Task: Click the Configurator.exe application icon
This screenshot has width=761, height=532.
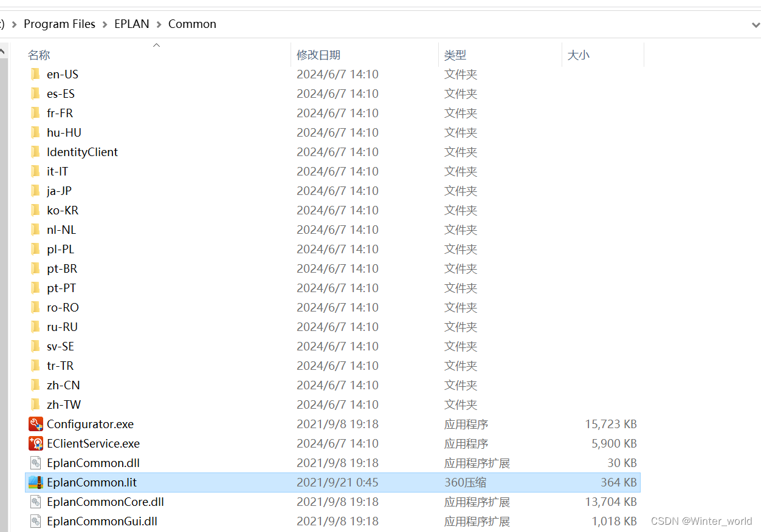Action: click(36, 424)
